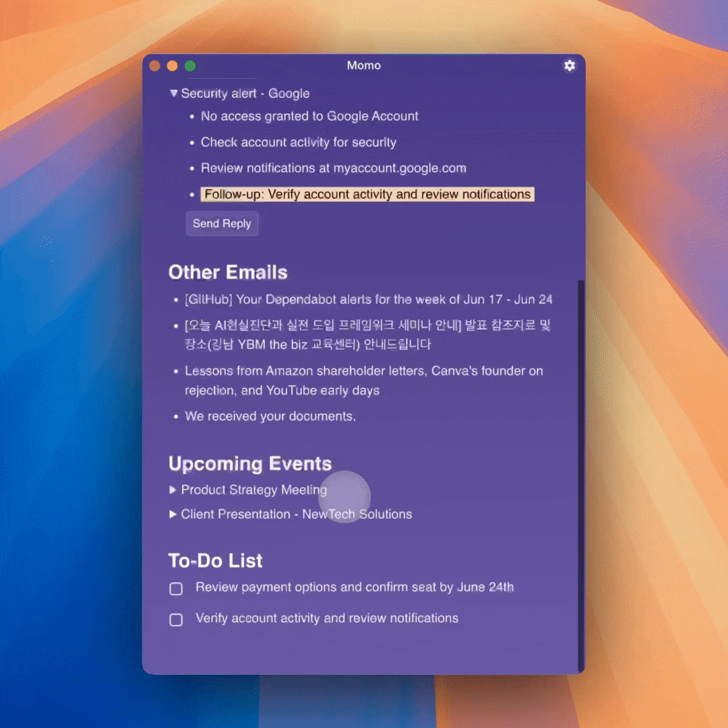Screen dimensions: 728x728
Task: Collapse the Security alert - Google section
Action: point(174,93)
